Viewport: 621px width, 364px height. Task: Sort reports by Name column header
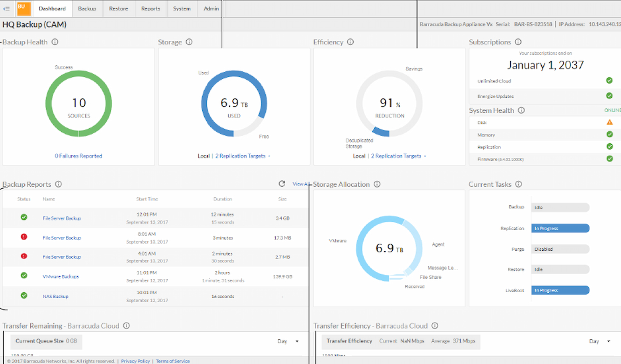pyautogui.click(x=49, y=199)
